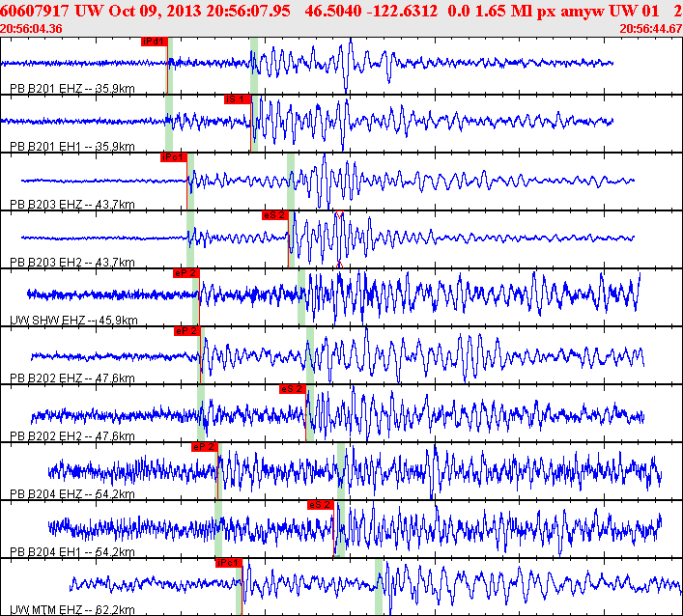Image resolution: width=683 pixels, height=616 pixels.
Task: Click the green predicted S band on SHW EHZ
Action: [x=301, y=297]
